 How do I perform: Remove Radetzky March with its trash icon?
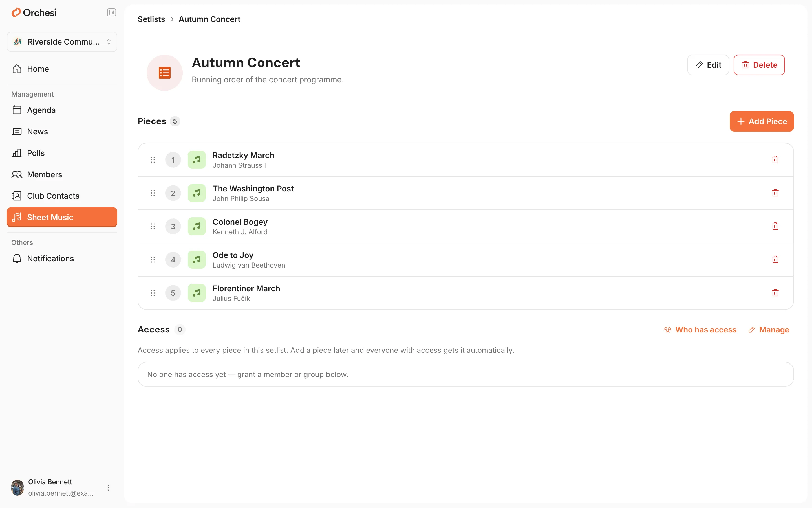(x=775, y=159)
